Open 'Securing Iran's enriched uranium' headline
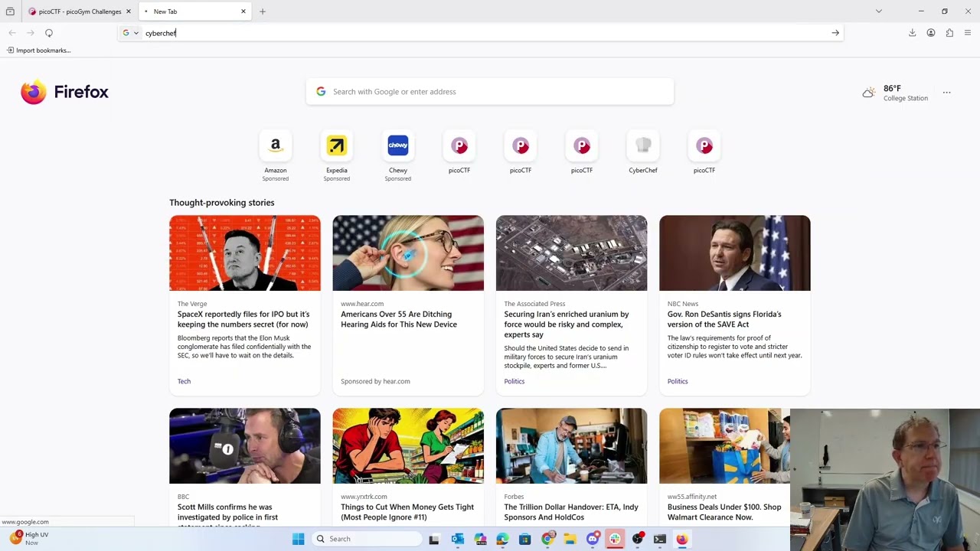This screenshot has width=980, height=551. pyautogui.click(x=567, y=324)
